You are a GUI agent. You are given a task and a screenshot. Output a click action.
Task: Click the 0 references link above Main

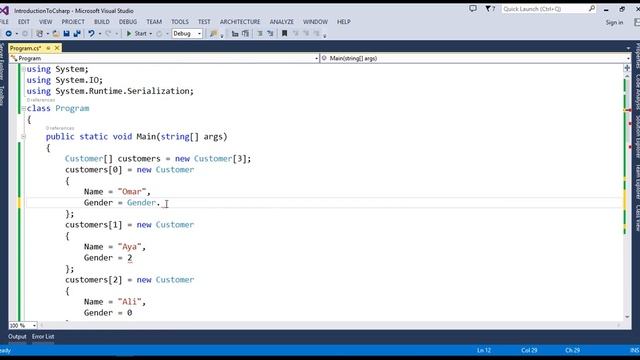click(60, 128)
